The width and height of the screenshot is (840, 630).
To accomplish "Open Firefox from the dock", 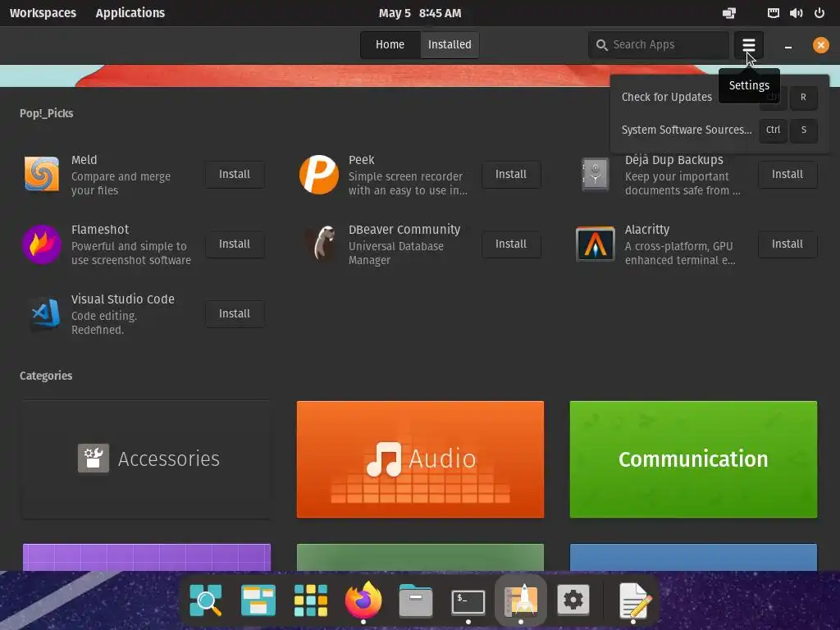I will [x=363, y=600].
